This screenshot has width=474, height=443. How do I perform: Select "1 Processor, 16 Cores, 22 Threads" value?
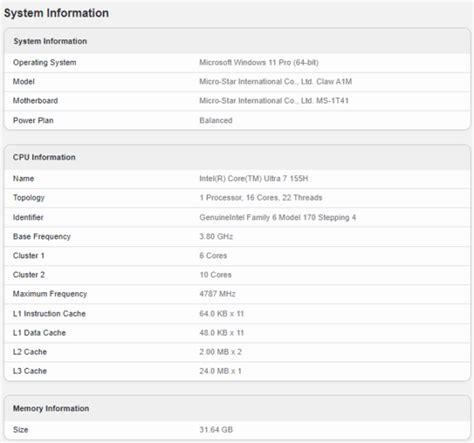[261, 198]
